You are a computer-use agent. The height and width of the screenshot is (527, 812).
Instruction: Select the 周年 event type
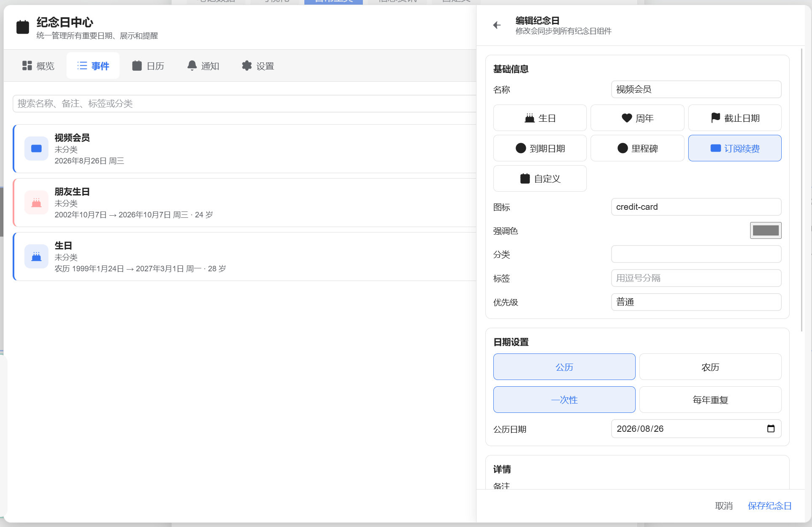coord(637,118)
